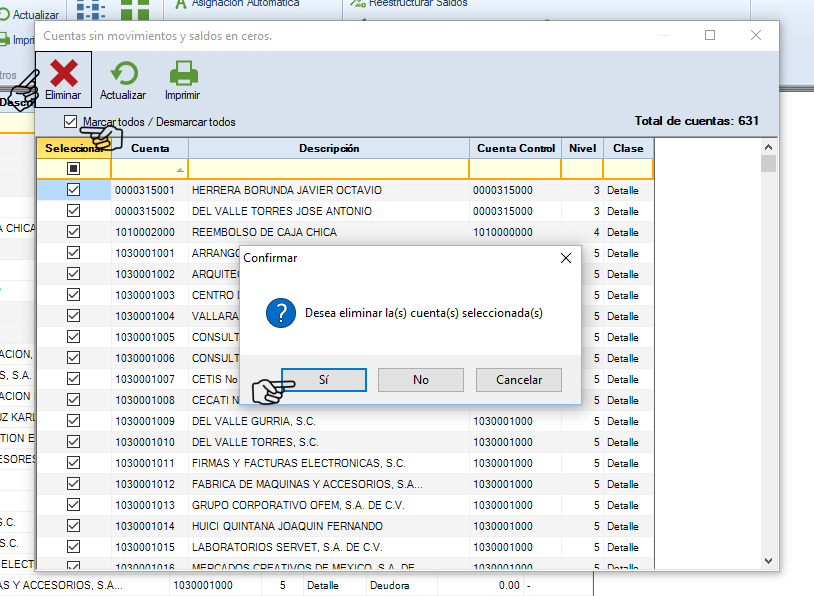Toggle Marcar todos / Desmarcar todos checkbox
This screenshot has width=814, height=596.
[x=70, y=122]
